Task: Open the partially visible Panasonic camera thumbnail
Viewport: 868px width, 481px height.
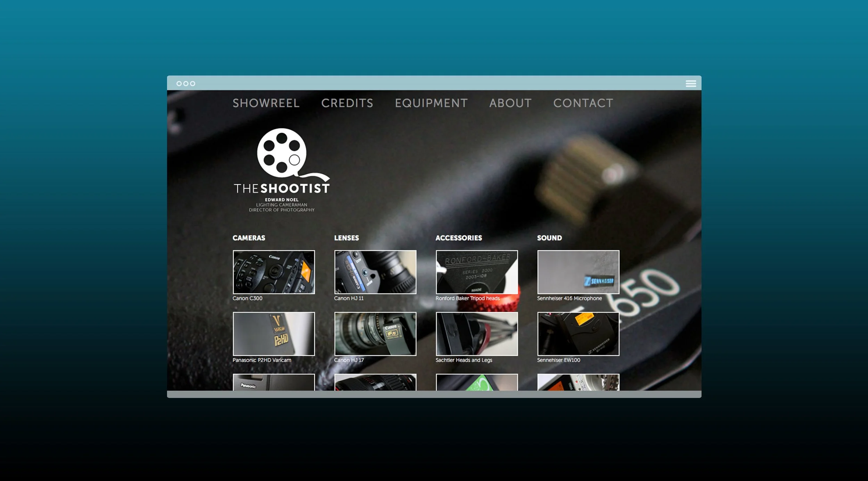Action: tap(274, 382)
